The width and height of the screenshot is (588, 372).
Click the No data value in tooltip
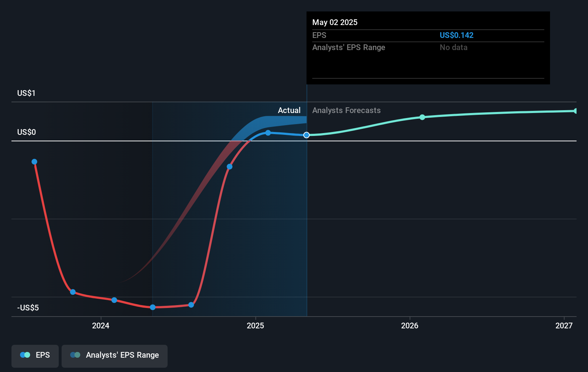pyautogui.click(x=454, y=48)
